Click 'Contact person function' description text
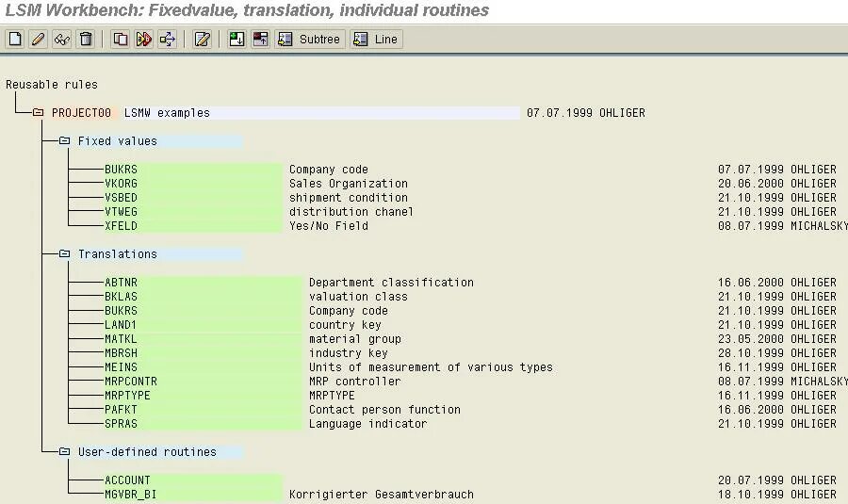 (x=384, y=410)
